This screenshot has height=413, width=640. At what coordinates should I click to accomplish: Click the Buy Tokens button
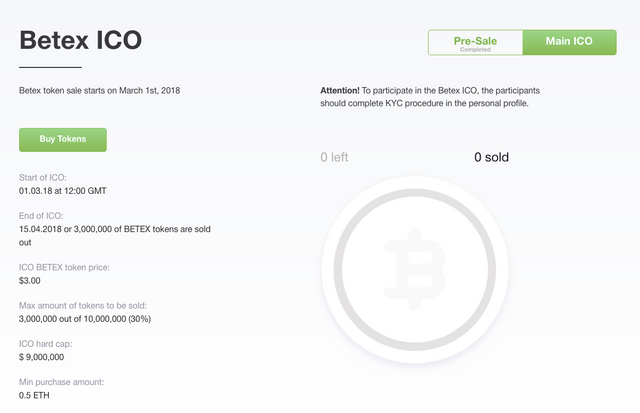[63, 139]
